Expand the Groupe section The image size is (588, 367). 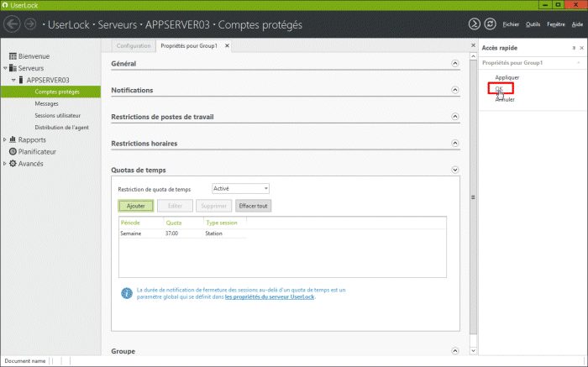coord(455,351)
